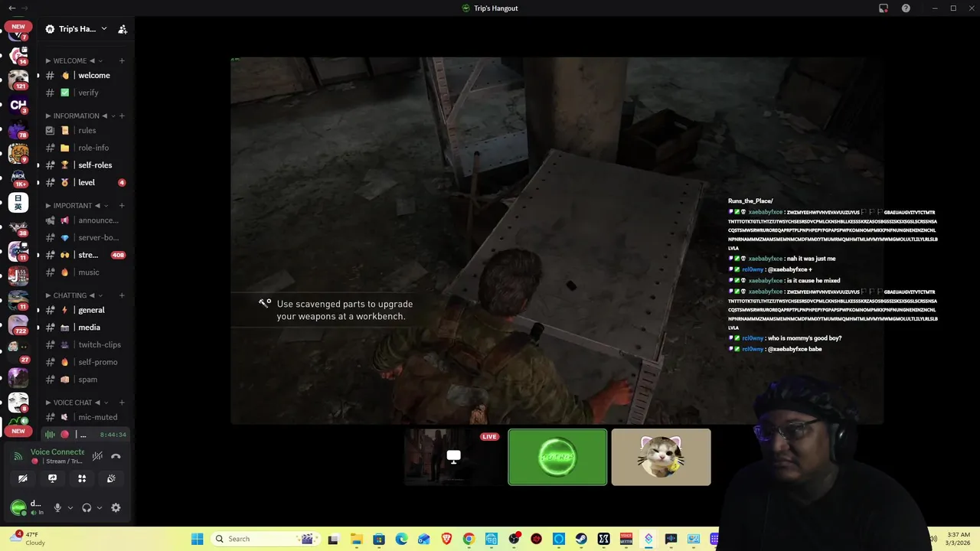Open the Windows Start menu
Image resolution: width=980 pixels, height=551 pixels.
click(x=197, y=539)
